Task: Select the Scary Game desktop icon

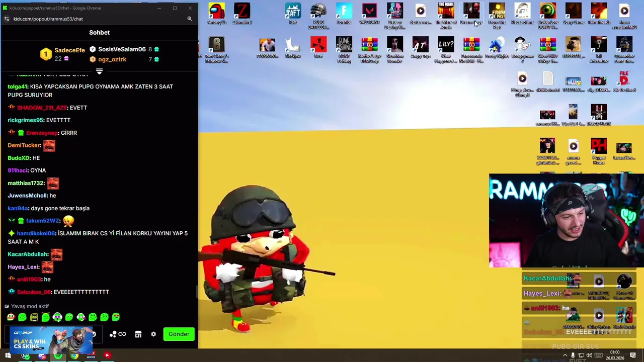Action: [x=573, y=14]
